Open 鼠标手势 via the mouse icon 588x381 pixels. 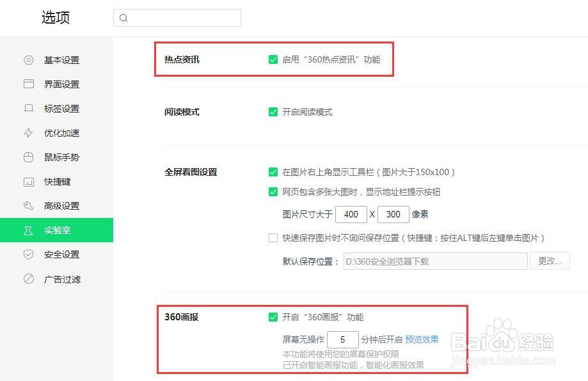(x=29, y=157)
